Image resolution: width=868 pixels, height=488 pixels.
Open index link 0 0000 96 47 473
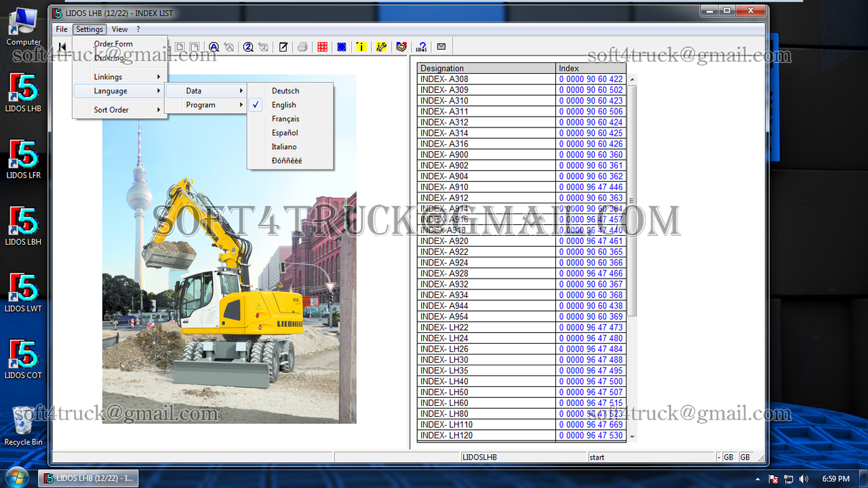click(591, 327)
